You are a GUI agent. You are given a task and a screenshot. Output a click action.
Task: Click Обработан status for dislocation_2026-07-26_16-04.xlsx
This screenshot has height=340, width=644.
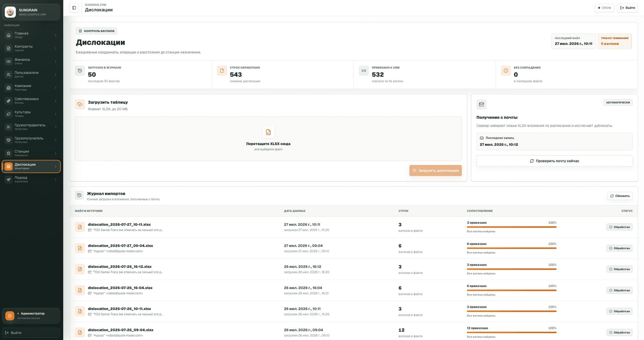point(619,290)
